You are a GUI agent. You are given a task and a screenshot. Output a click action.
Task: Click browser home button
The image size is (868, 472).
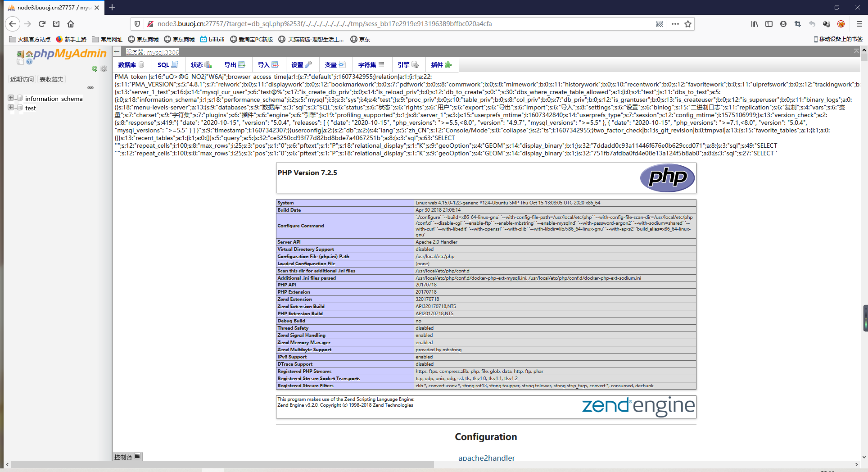71,24
